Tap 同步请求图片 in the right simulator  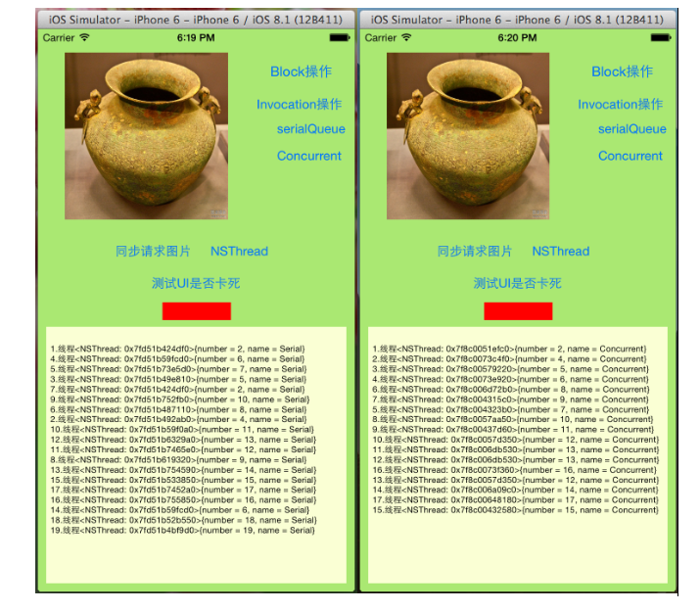point(474,251)
